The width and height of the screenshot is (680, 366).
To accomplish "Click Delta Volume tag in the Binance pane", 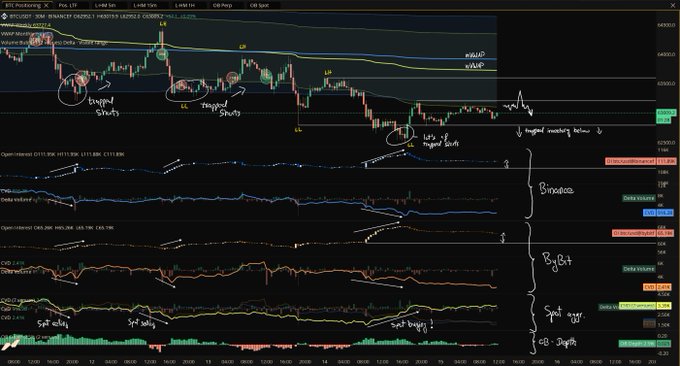I will pyautogui.click(x=638, y=198).
